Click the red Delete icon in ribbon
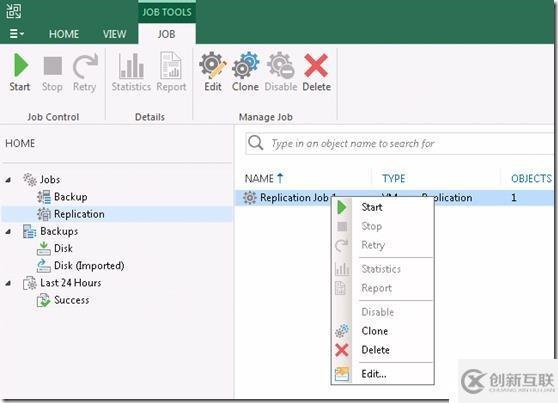 coord(316,65)
